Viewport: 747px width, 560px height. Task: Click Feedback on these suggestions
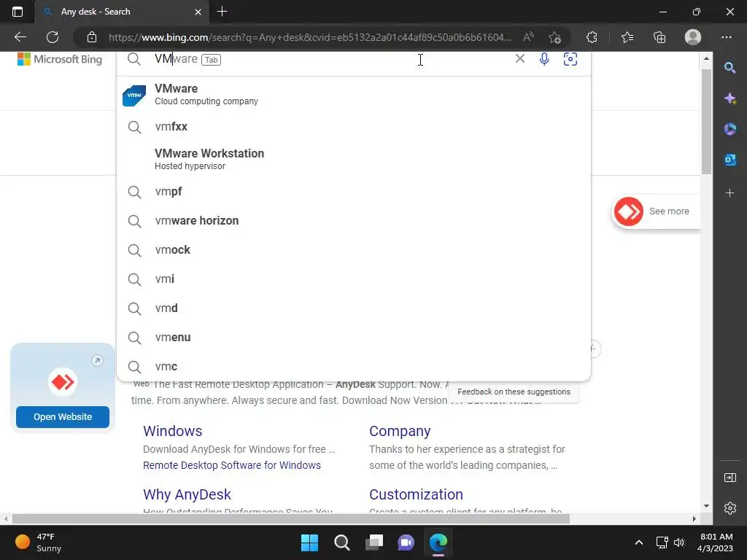514,392
